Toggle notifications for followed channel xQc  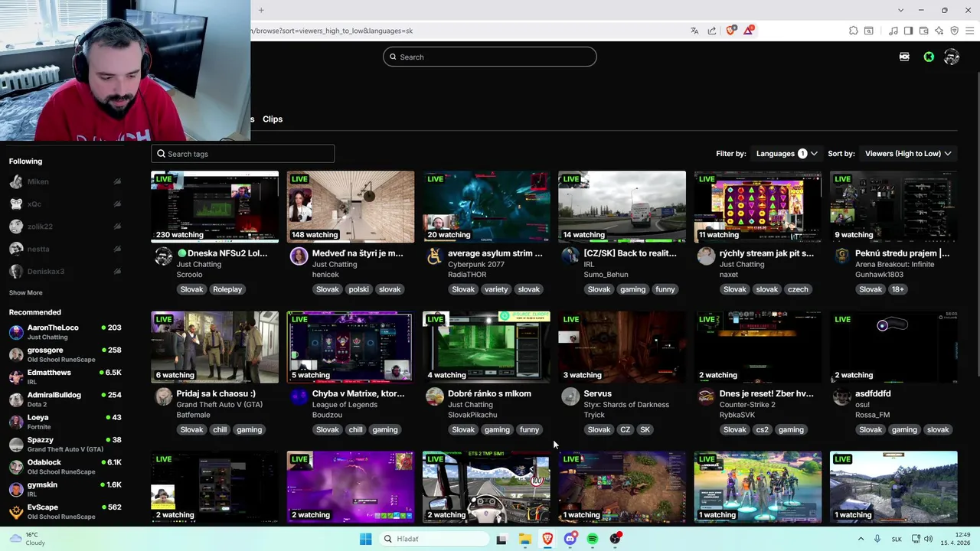[x=117, y=204]
